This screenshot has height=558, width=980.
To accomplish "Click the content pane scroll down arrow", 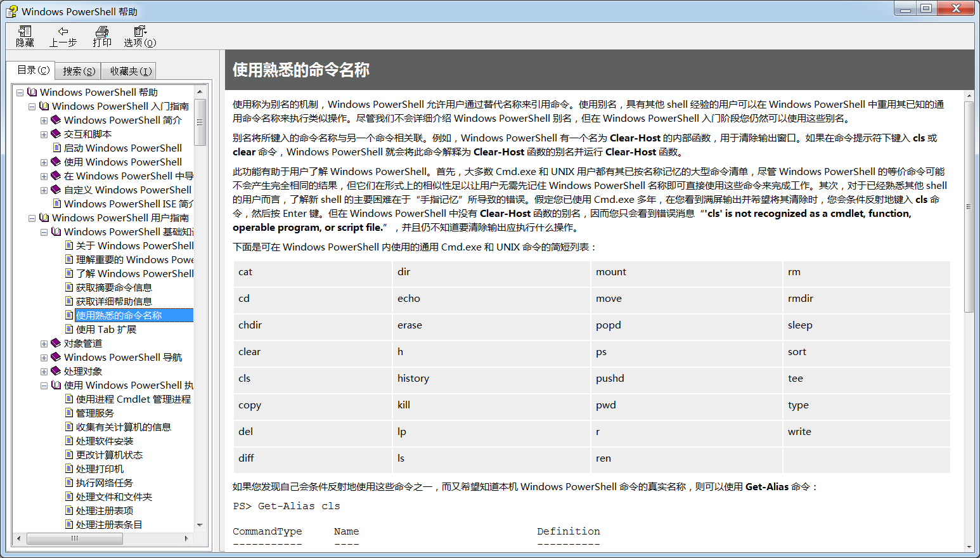I will pyautogui.click(x=969, y=547).
